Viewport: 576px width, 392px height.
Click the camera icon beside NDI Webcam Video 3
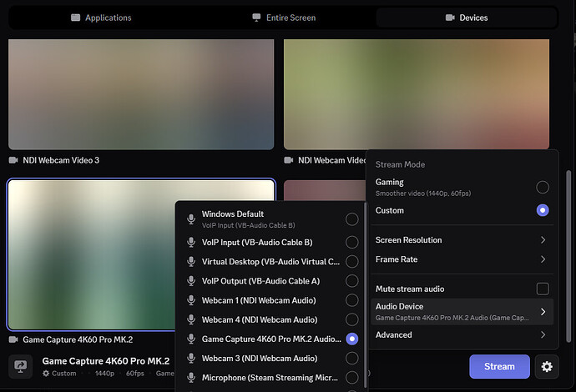(x=13, y=160)
